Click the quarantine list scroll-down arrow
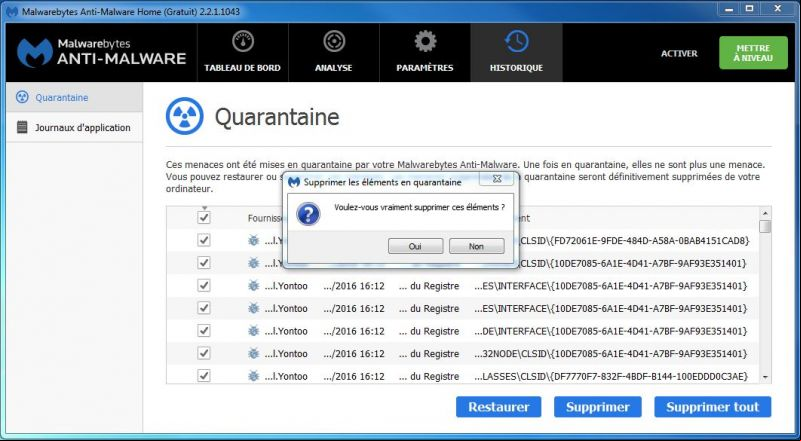This screenshot has height=441, width=801. (765, 377)
